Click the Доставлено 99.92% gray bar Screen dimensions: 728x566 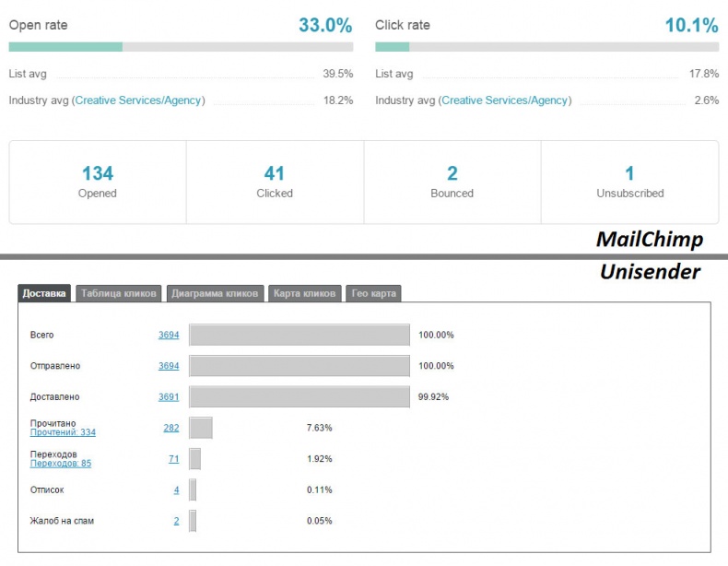click(x=299, y=397)
